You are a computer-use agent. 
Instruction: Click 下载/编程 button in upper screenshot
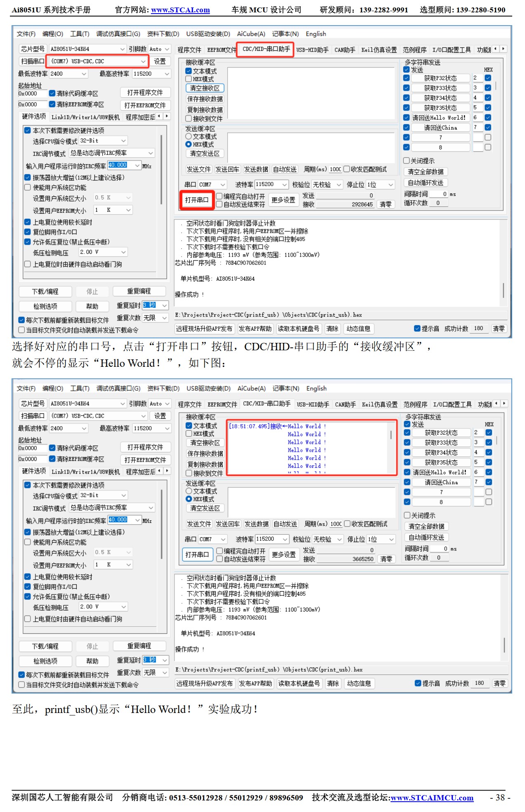coord(45,292)
